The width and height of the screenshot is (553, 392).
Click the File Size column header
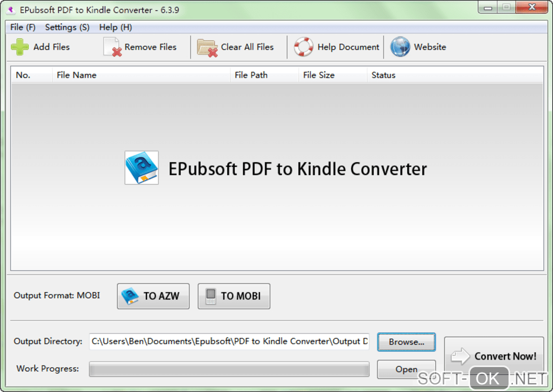332,75
